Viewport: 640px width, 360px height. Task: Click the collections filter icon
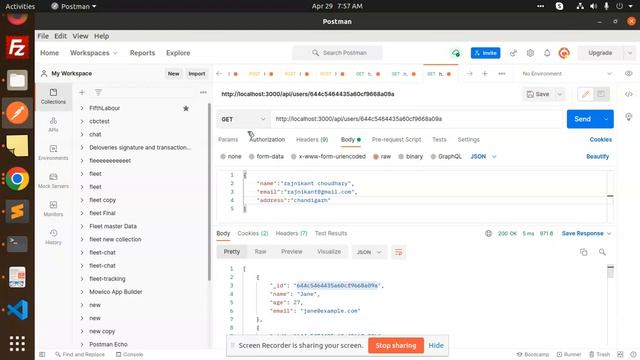pos(98,93)
